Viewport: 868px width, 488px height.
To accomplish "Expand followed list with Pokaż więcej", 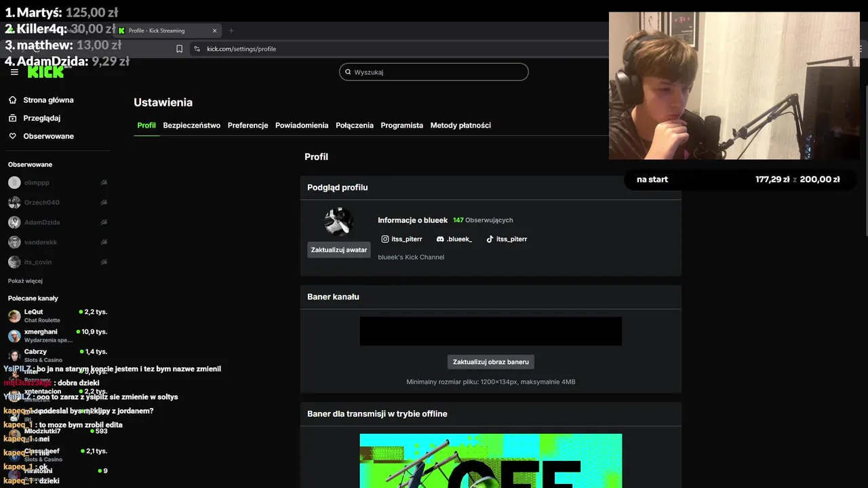I will [25, 281].
